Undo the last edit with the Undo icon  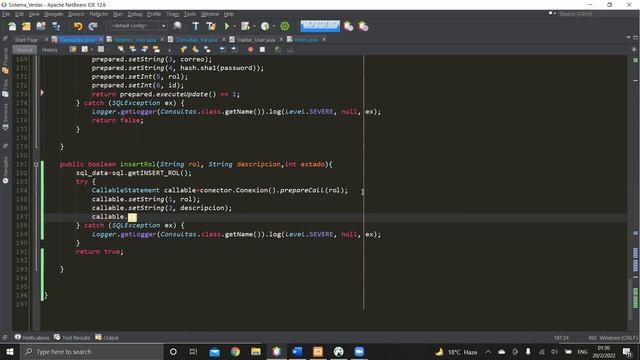point(78,27)
